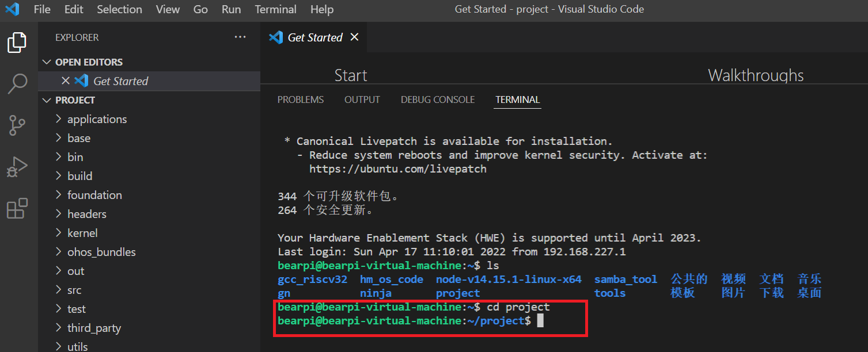Expand the base folder
The image size is (868, 352).
click(x=149, y=138)
